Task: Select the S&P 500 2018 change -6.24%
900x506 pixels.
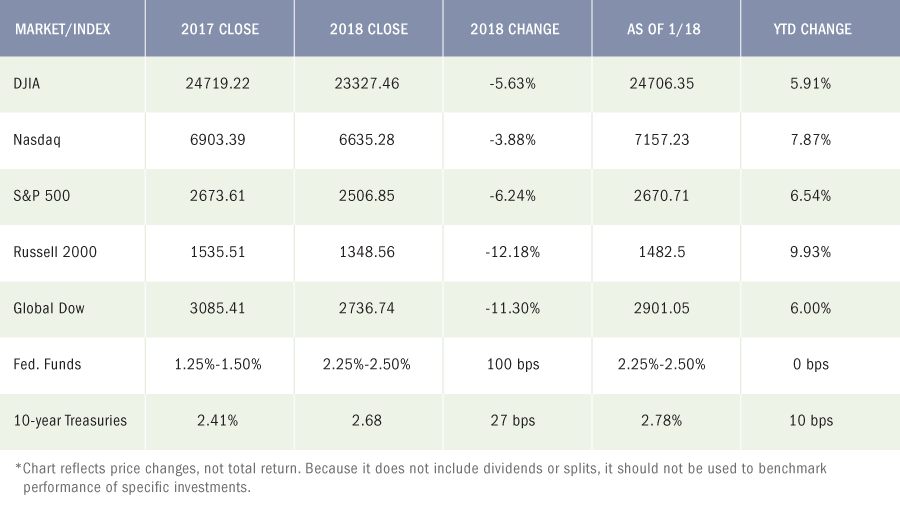Action: 513,196
